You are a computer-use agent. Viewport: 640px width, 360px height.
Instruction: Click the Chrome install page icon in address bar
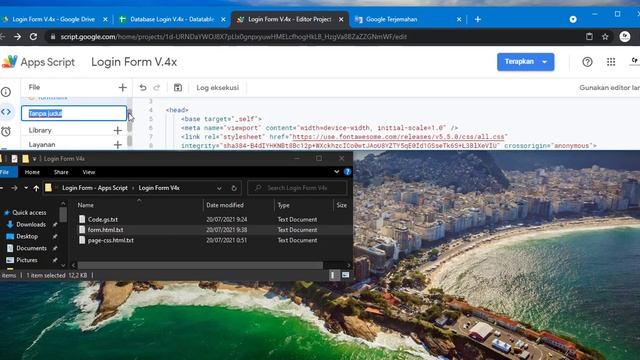click(x=589, y=37)
